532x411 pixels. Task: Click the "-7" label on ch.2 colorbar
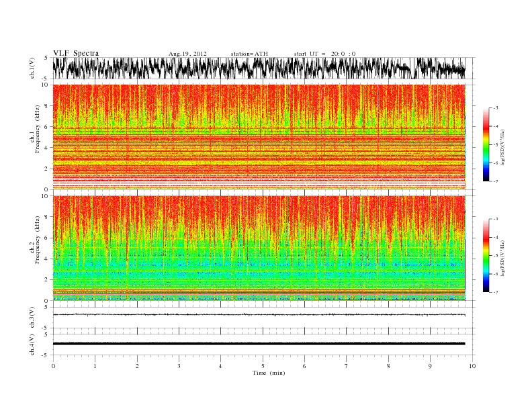(x=495, y=292)
